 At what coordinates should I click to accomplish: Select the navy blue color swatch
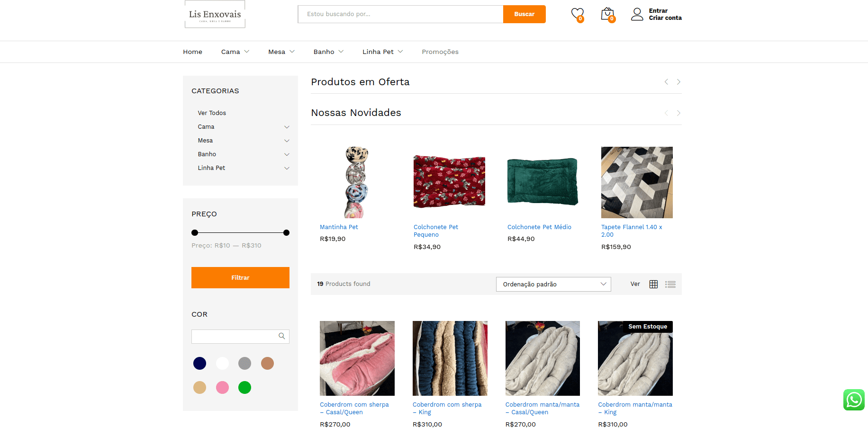click(199, 363)
